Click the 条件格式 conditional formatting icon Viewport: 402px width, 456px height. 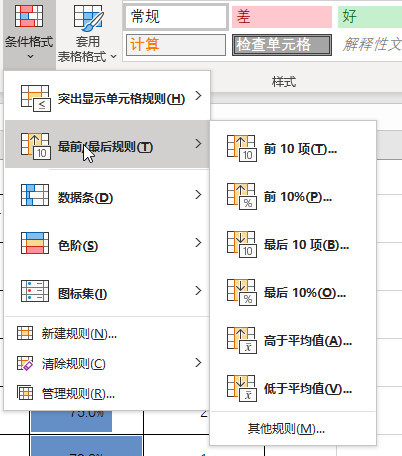coord(29,16)
